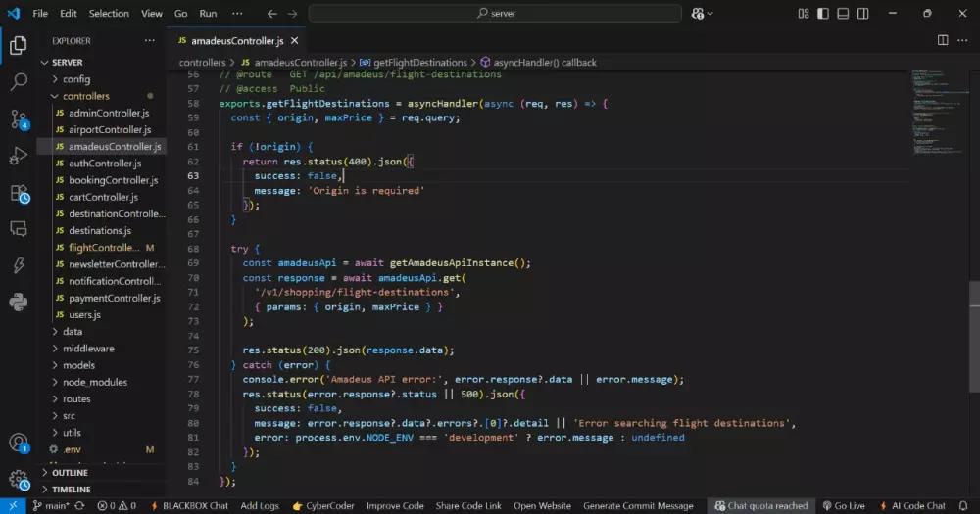Screen dimensions: 980x514
Task: Open the Run and Debug view
Action: pyautogui.click(x=18, y=156)
